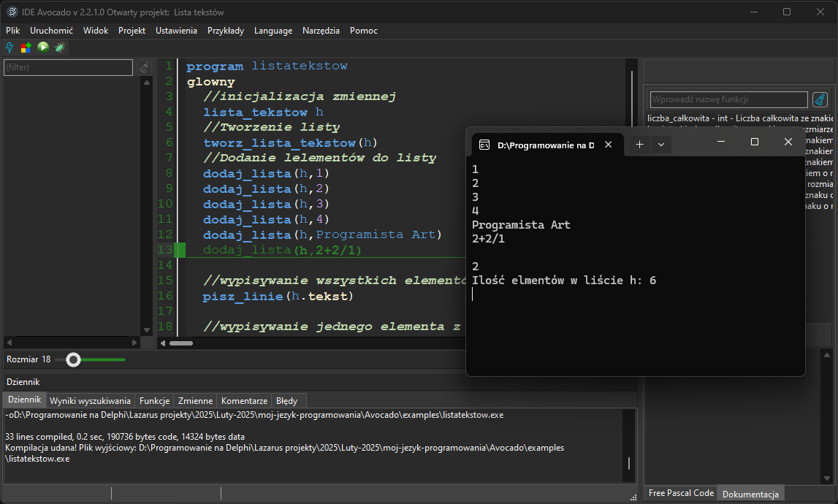Click the terminal icon on the console tab
The width and height of the screenshot is (838, 504).
coord(484,145)
